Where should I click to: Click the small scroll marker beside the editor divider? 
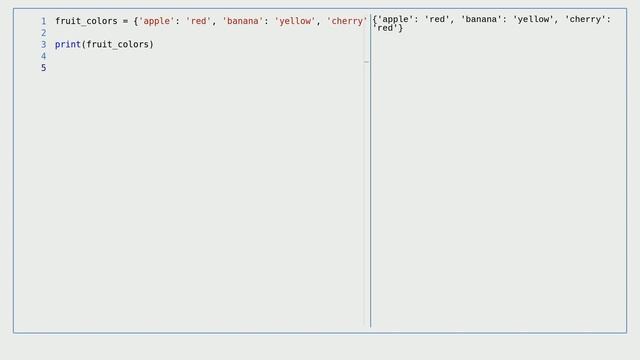pyautogui.click(x=366, y=62)
